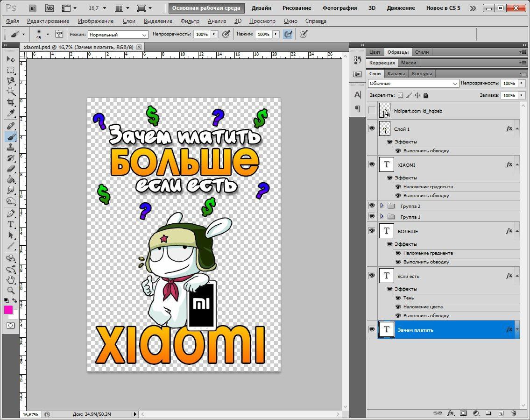530x420 pixels.
Task: Create a new layer icon
Action: pyautogui.click(x=501, y=413)
